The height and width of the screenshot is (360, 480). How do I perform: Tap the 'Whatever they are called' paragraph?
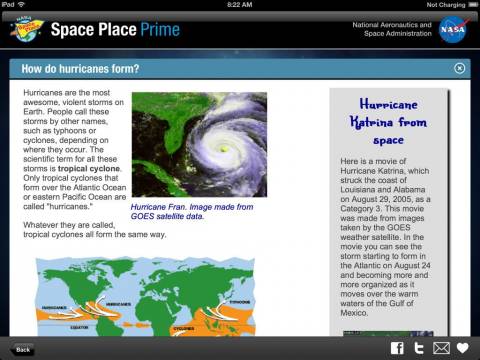click(95, 230)
